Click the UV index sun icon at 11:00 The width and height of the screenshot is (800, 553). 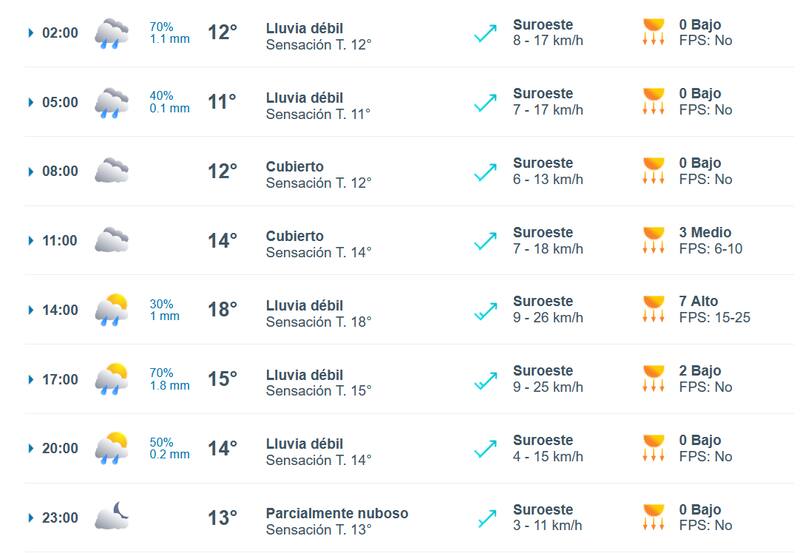coord(654,241)
